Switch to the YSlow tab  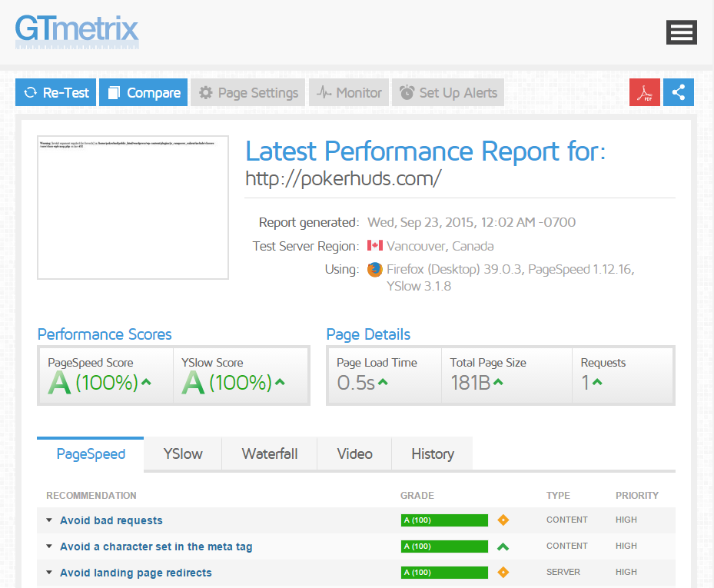[x=183, y=453]
